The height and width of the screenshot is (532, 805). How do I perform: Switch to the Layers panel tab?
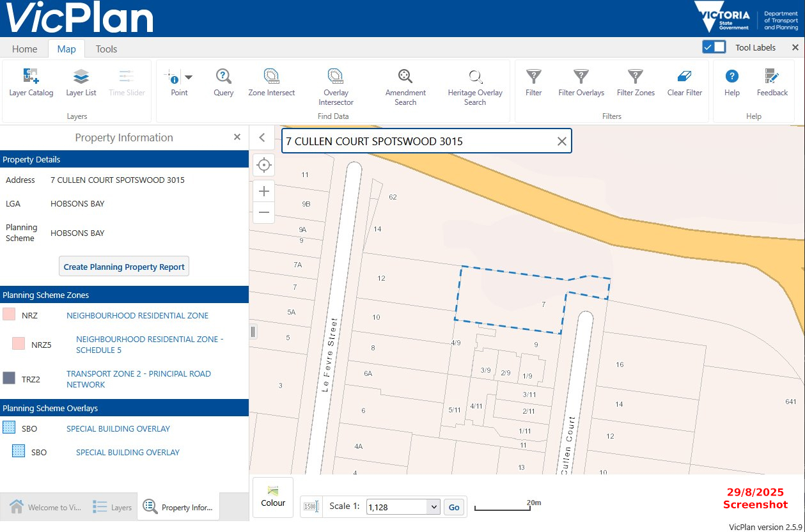point(112,506)
